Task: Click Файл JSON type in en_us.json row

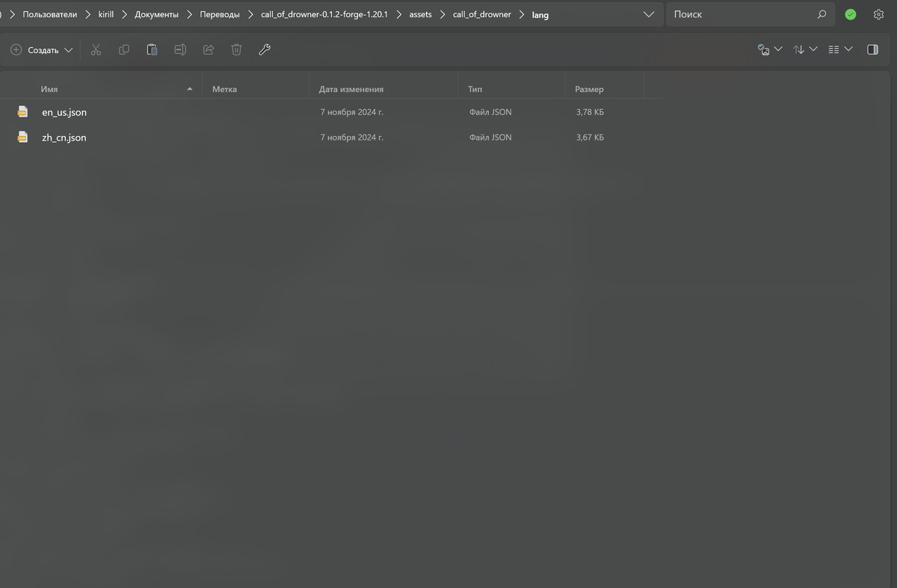Action: pos(490,112)
